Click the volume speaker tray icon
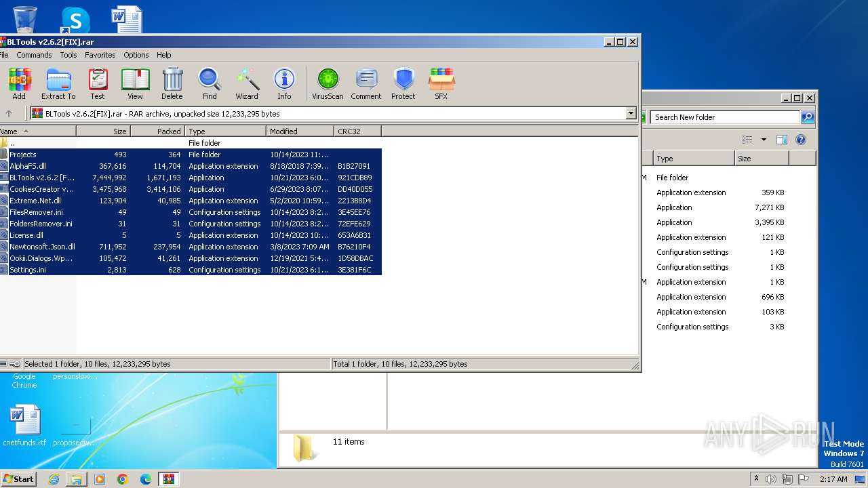The width and height of the screenshot is (868, 488). [771, 479]
